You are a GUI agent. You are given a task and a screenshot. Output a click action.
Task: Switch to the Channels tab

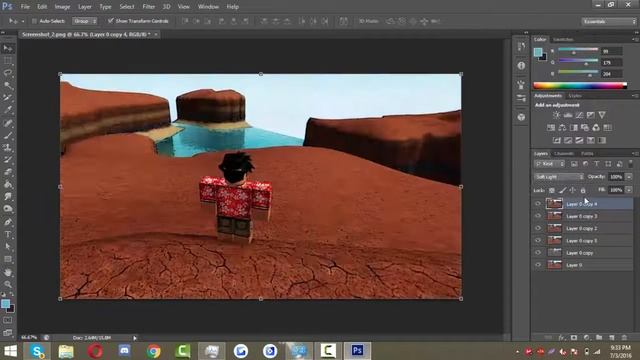[x=564, y=153]
